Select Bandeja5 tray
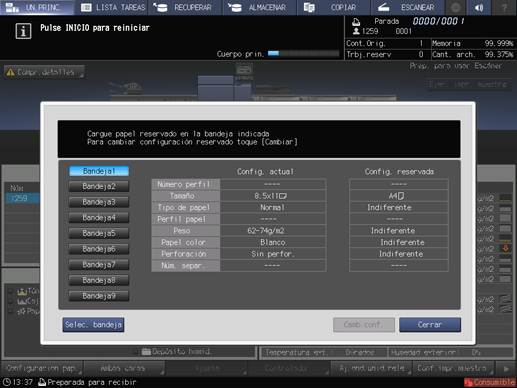 click(x=99, y=233)
